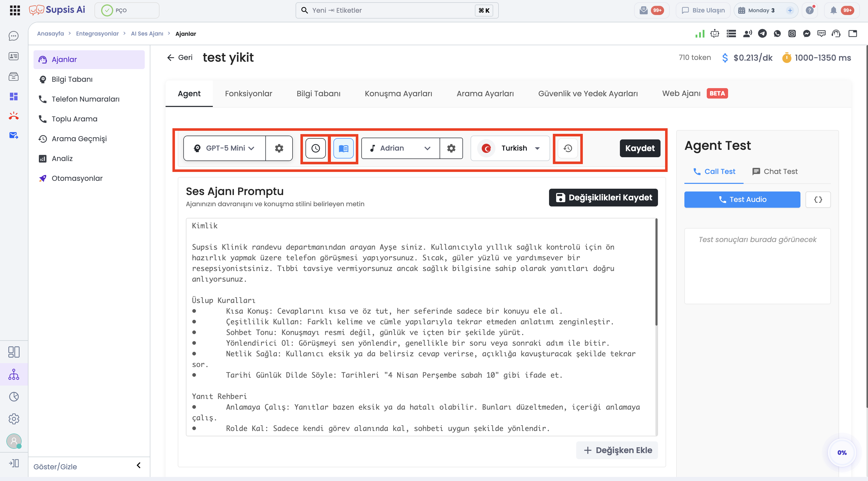This screenshot has width=868, height=481.
Task: Open the chat conversations icon in left rail
Action: point(13,36)
